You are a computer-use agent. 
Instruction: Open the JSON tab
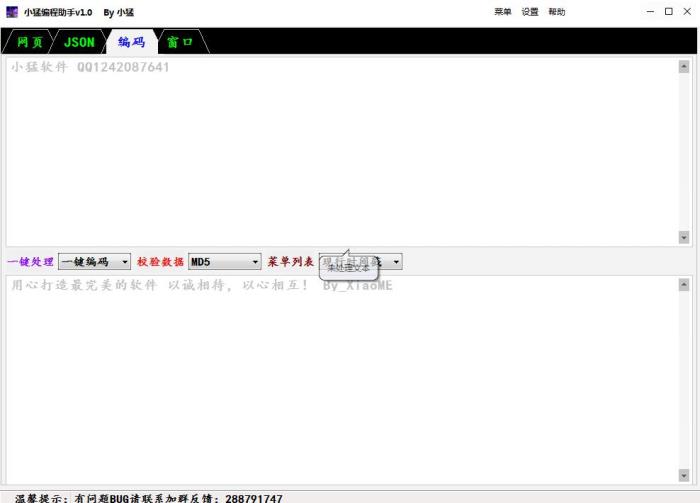pos(79,42)
